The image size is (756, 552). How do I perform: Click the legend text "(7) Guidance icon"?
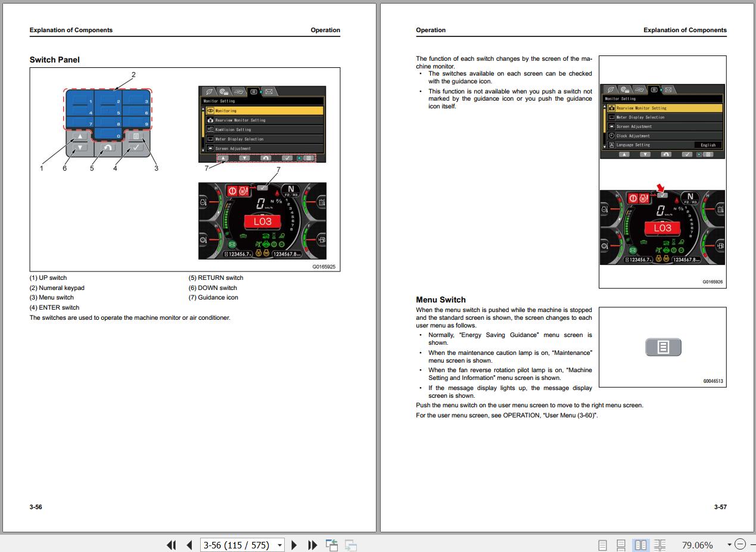[x=213, y=297]
